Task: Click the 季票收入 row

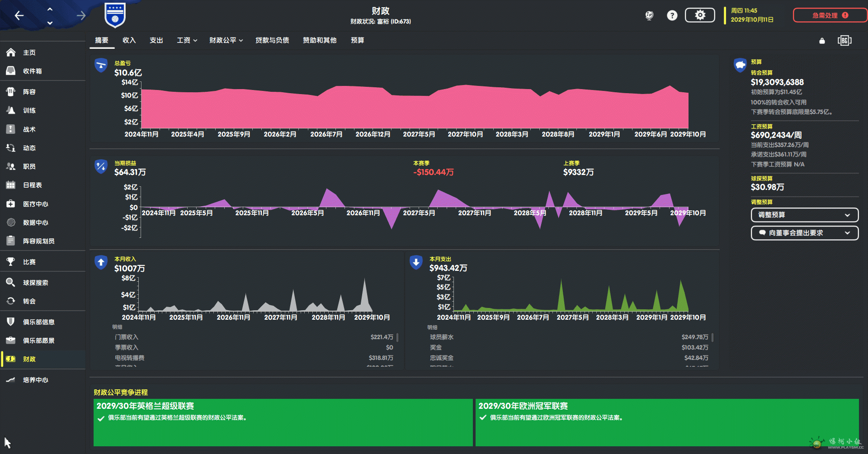Action: 254,348
